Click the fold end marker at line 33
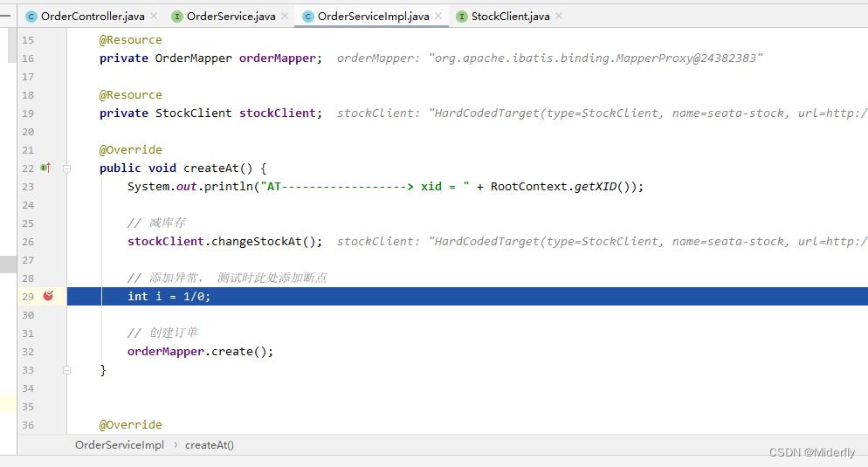This screenshot has width=868, height=467. 67,370
